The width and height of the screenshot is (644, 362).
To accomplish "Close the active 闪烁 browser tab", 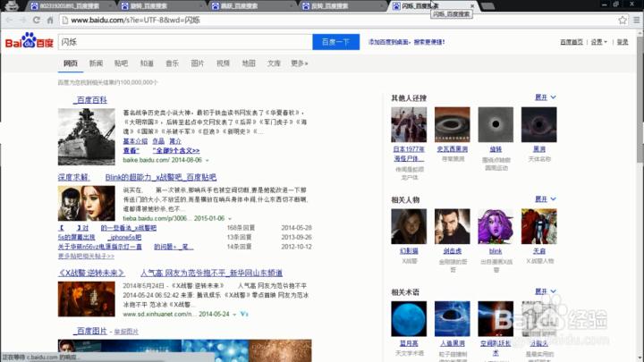I will coord(472,5).
